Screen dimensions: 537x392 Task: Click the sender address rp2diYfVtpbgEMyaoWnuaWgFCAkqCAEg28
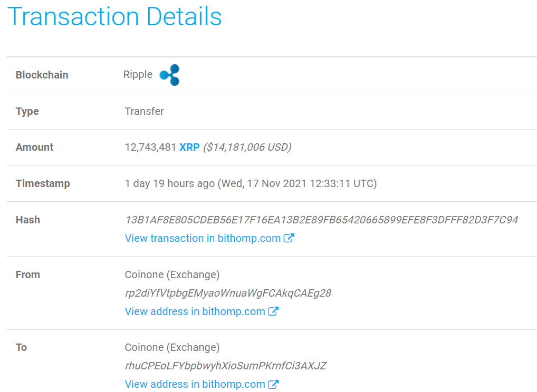pyautogui.click(x=228, y=293)
